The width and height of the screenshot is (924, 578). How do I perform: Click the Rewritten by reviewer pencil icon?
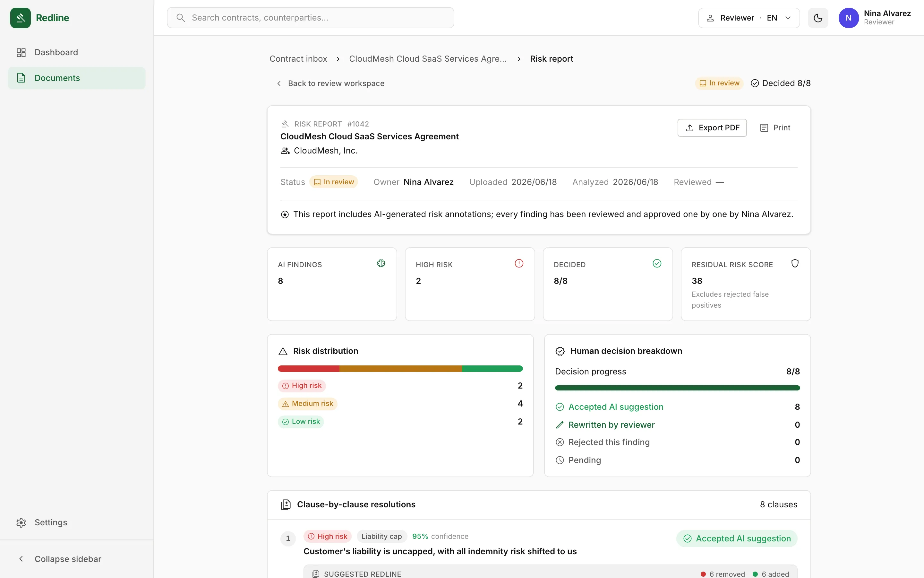[x=560, y=425]
